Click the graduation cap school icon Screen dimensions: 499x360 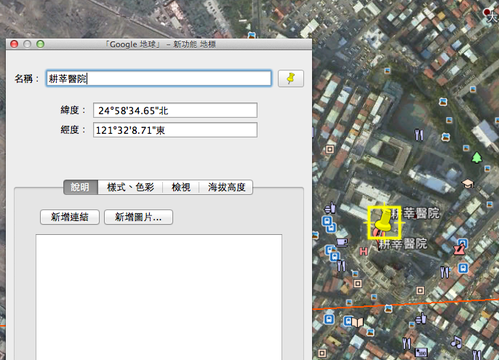pos(467,183)
